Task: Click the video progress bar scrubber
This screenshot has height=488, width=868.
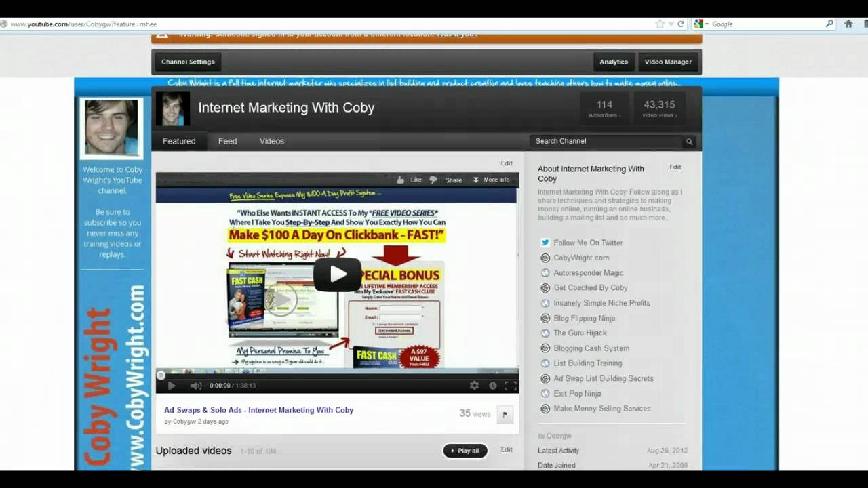Action: pyautogui.click(x=161, y=375)
